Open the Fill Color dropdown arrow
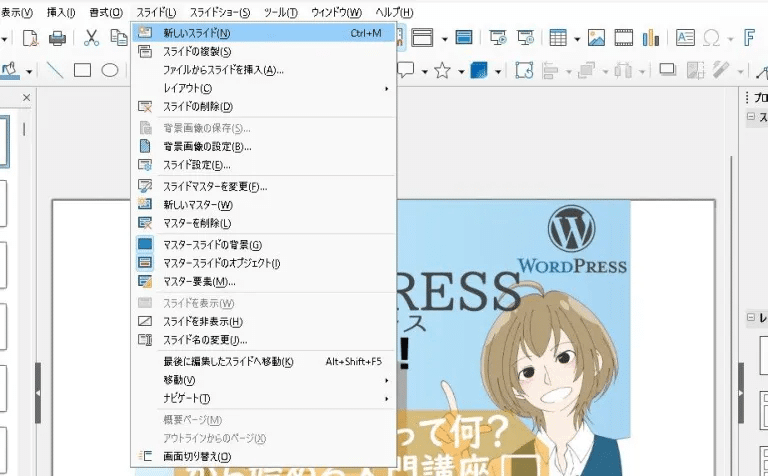Image resolution: width=768 pixels, height=476 pixels. [29, 72]
